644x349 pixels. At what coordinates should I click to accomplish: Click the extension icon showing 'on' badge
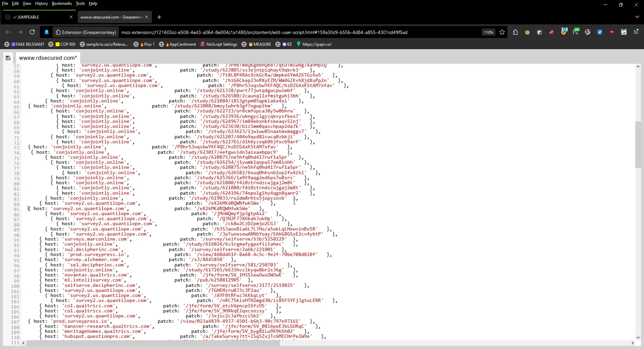pyautogui.click(x=576, y=31)
